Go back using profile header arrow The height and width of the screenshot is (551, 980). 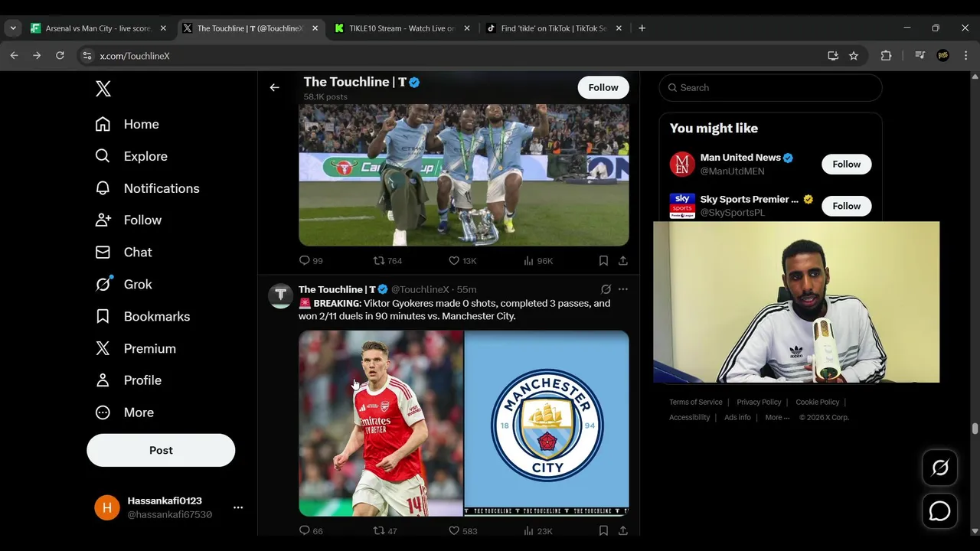pyautogui.click(x=274, y=87)
